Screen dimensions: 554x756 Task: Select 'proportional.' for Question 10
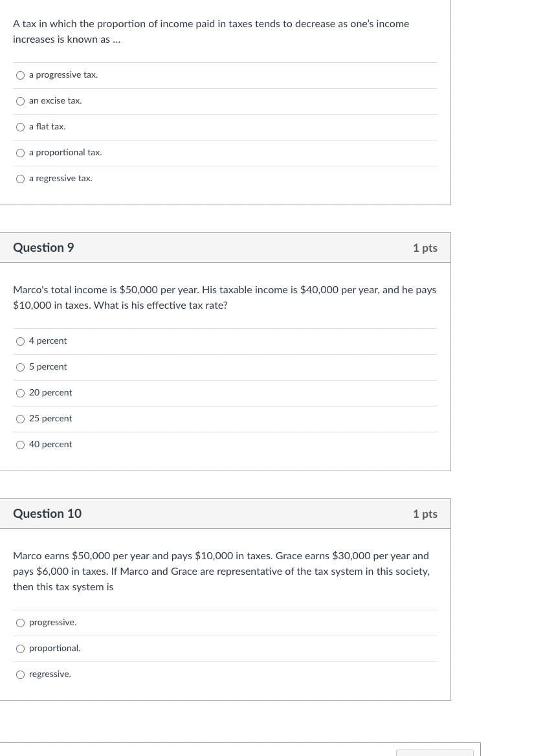coord(20,649)
